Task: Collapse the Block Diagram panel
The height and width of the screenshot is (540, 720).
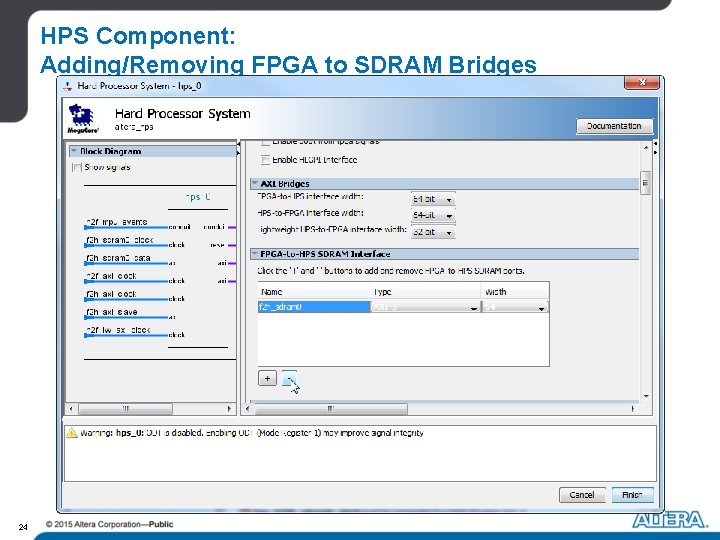Action: coord(74,151)
